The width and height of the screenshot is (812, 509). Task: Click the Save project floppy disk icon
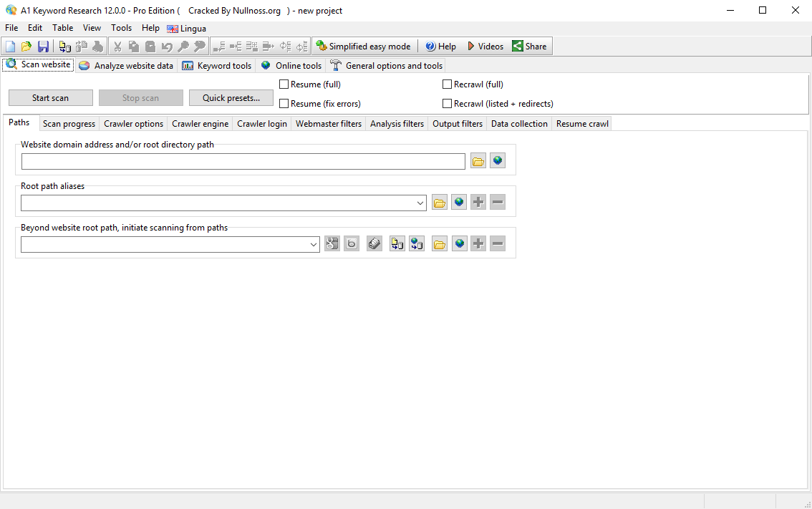43,47
